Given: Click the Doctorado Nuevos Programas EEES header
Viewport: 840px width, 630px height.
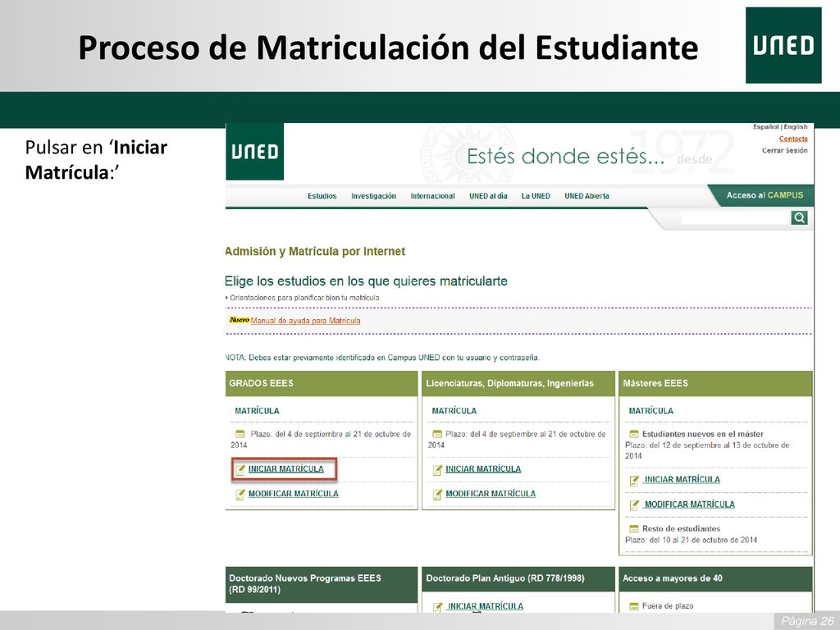Looking at the screenshot, I should (322, 584).
